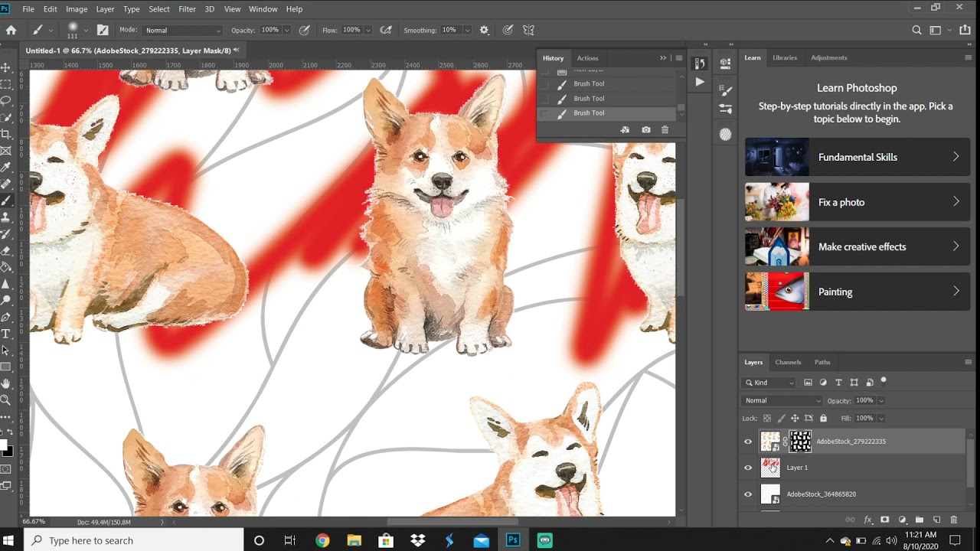Image resolution: width=980 pixels, height=551 pixels.
Task: Open the Painting tutorial
Action: (x=857, y=292)
